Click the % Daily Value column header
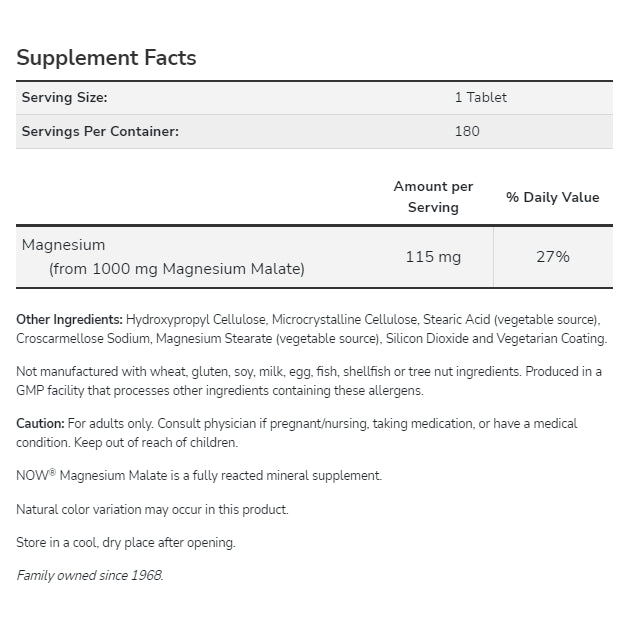Viewport: 630px width, 630px height. 552,197
